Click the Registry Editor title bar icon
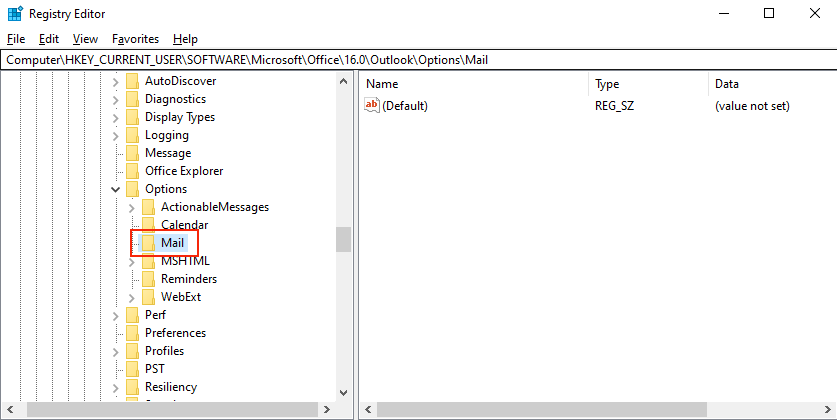Viewport: 837px width, 420px height. point(13,13)
